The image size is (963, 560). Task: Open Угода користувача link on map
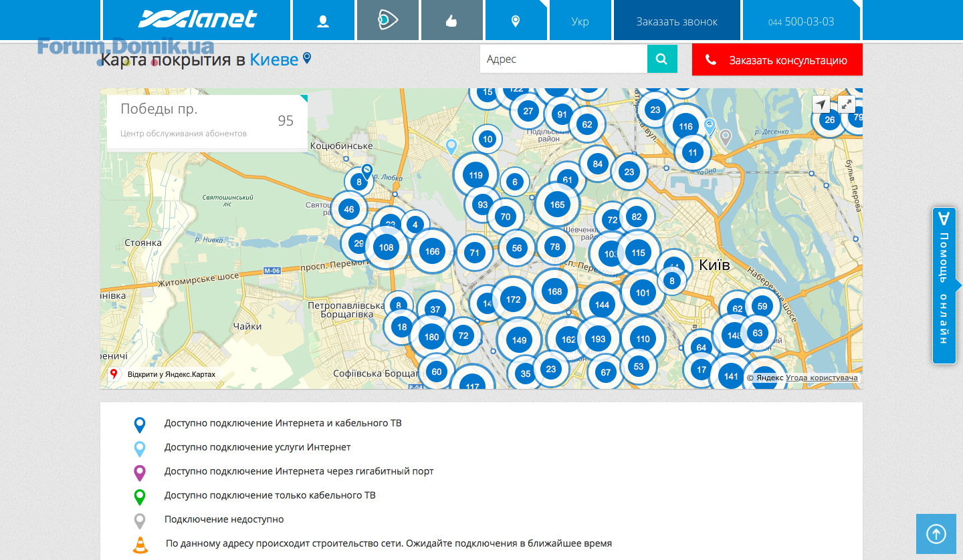(822, 378)
